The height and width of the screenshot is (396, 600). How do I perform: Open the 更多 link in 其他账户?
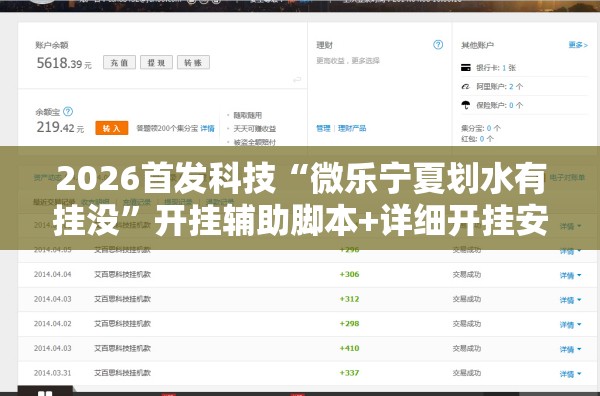(x=578, y=45)
